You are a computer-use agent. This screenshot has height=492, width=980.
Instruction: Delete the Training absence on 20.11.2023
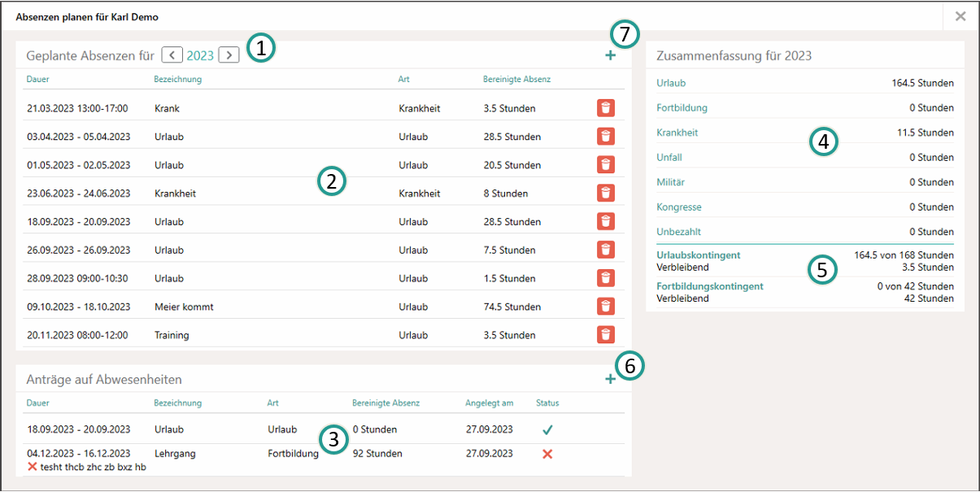coord(605,335)
